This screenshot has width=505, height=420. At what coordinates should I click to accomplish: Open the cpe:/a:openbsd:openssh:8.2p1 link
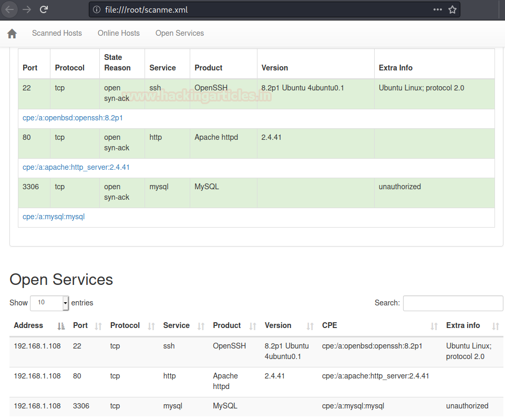click(73, 118)
